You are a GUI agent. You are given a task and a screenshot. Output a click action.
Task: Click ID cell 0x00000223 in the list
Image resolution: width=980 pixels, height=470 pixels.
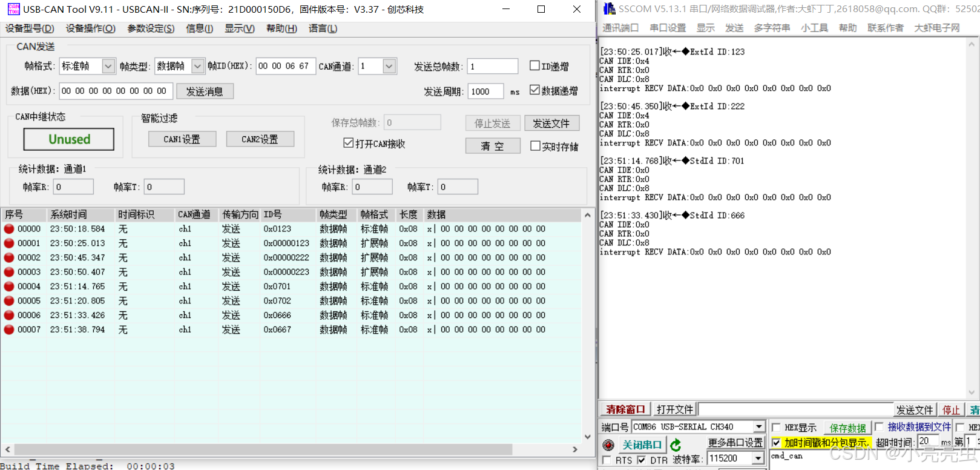click(x=286, y=272)
